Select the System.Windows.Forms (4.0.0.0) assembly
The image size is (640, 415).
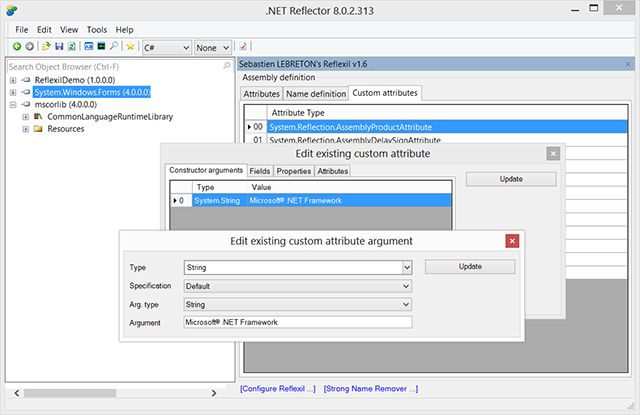[x=92, y=92]
